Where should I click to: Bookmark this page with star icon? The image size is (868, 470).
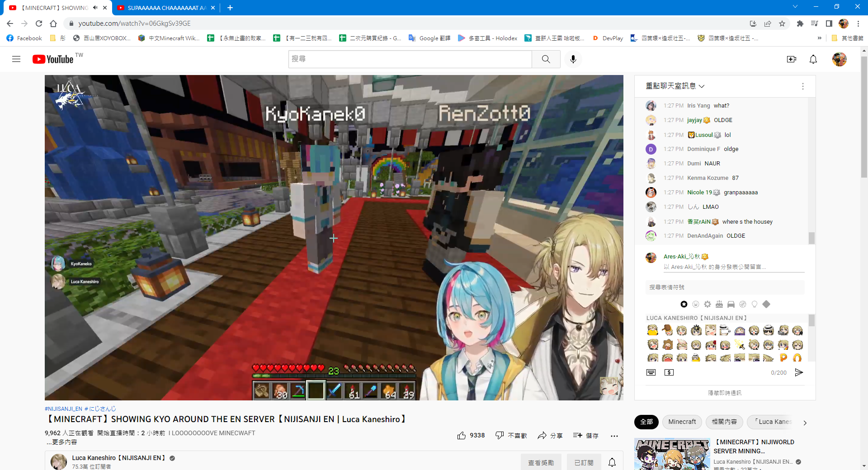click(782, 23)
